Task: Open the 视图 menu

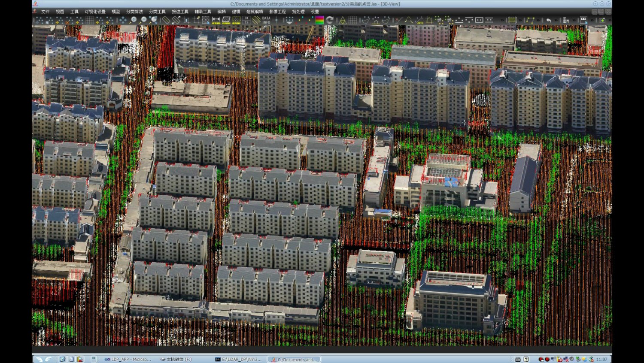Action: point(60,12)
